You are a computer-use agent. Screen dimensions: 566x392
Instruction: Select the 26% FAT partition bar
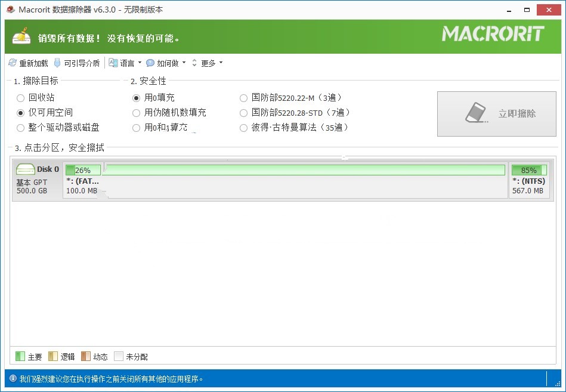[x=83, y=170]
